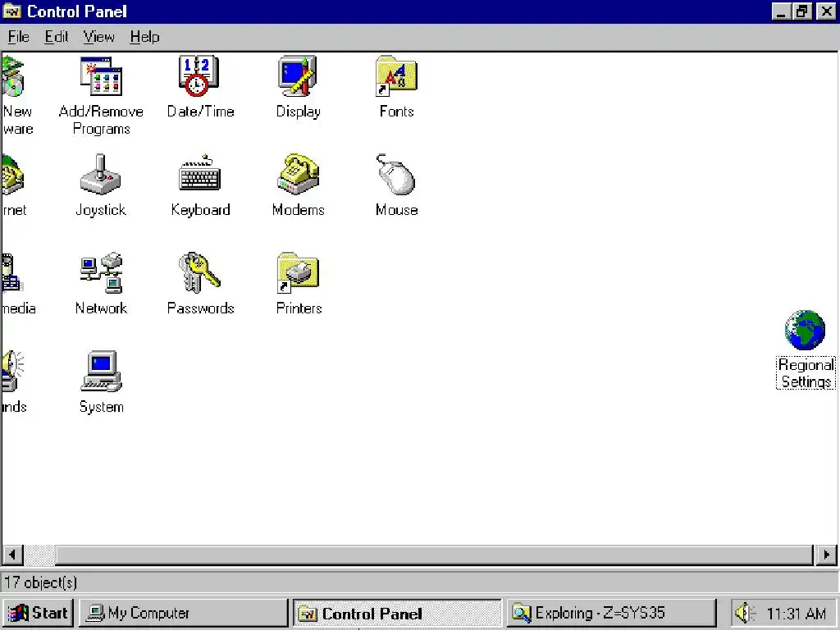Image resolution: width=840 pixels, height=630 pixels.
Task: Click the "17 object(s)" status bar text
Action: point(41,582)
